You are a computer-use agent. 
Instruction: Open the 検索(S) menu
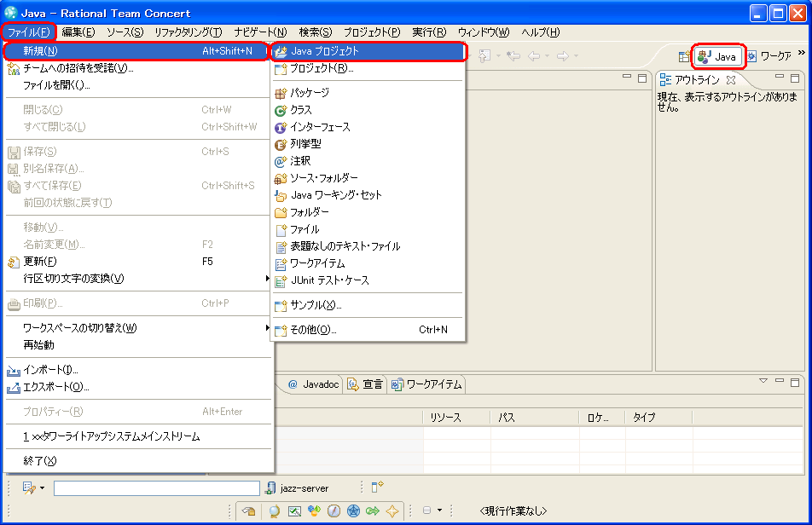click(316, 32)
